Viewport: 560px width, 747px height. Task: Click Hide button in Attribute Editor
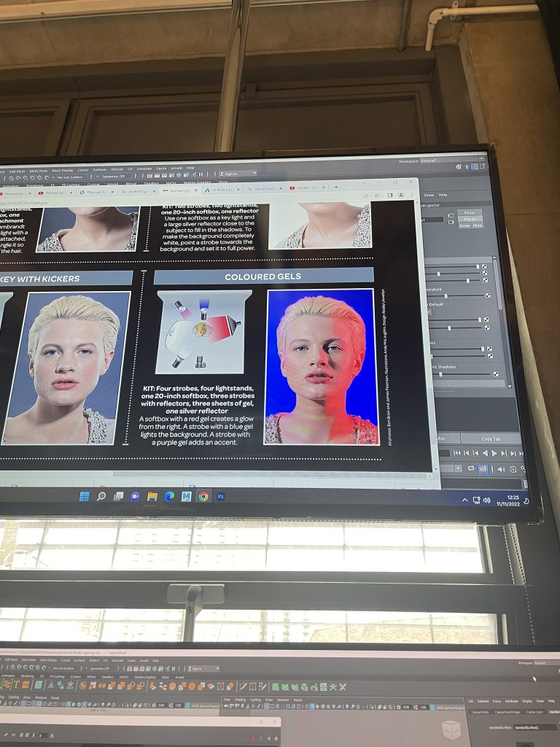click(x=477, y=225)
